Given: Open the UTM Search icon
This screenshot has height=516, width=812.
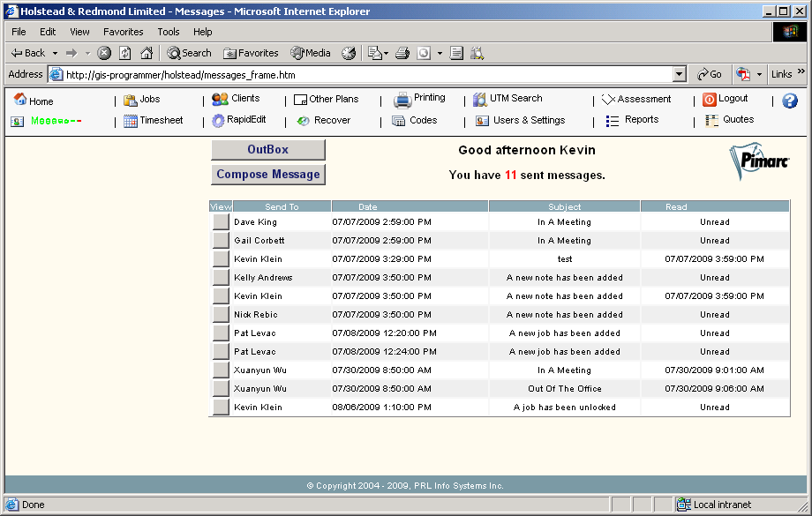Looking at the screenshot, I should pos(480,99).
